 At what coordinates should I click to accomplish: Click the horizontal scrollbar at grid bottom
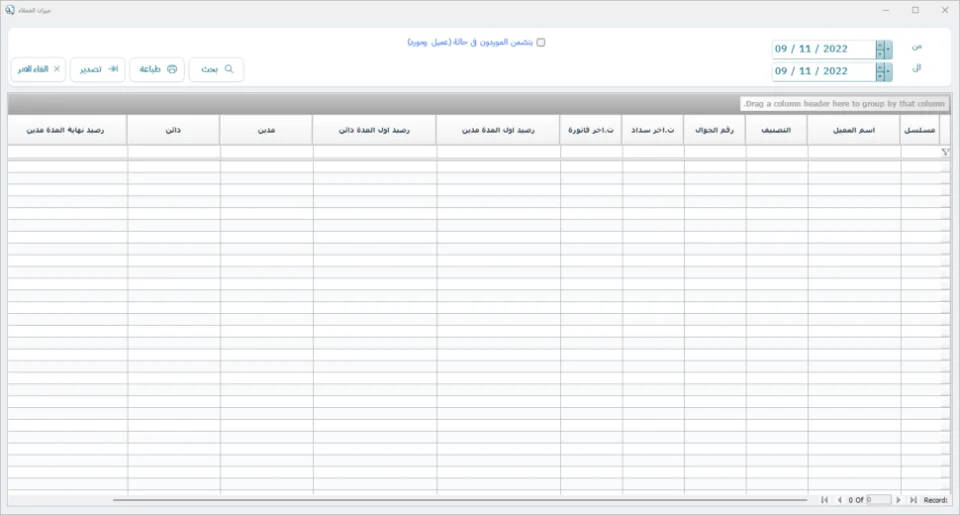[x=459, y=500]
